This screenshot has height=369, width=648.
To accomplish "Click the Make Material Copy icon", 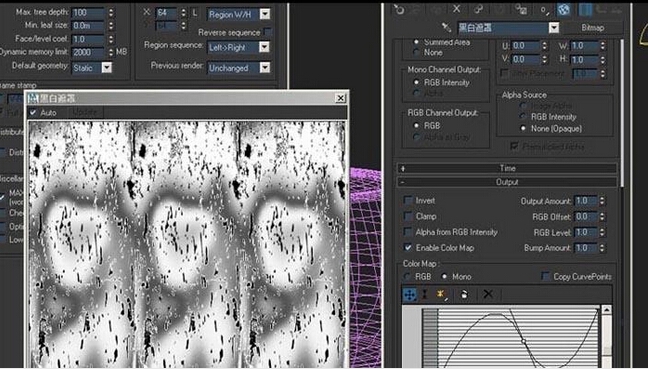I will (x=478, y=8).
